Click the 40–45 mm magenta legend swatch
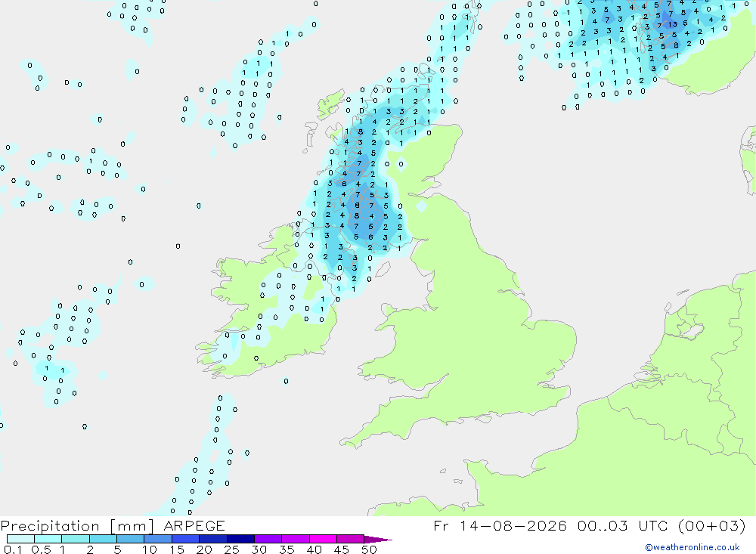 coord(323,539)
